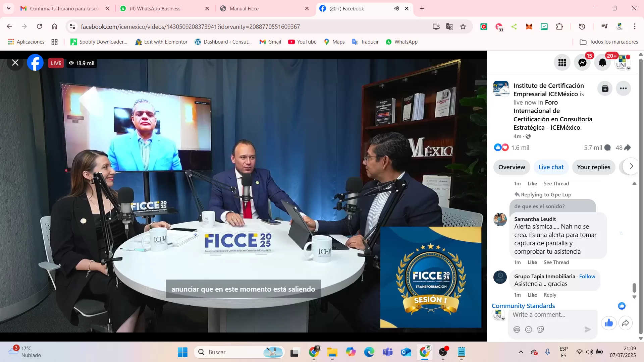Open the Facebook apps grid menu
This screenshot has height=362, width=644.
coord(562,63)
